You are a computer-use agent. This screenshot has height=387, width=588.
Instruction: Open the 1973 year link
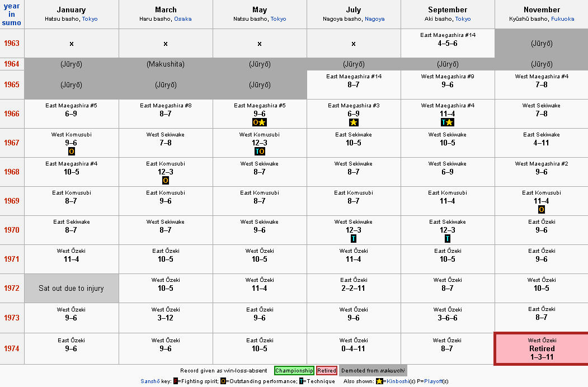12,318
